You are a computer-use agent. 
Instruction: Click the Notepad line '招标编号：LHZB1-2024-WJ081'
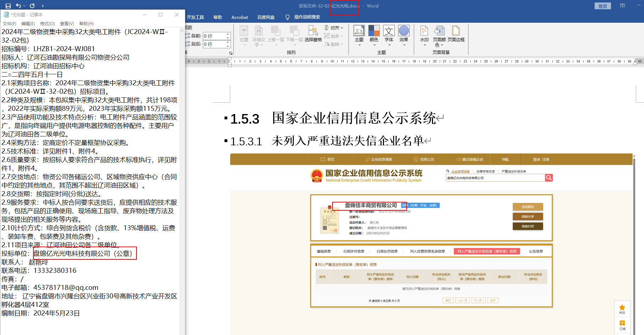(x=48, y=49)
